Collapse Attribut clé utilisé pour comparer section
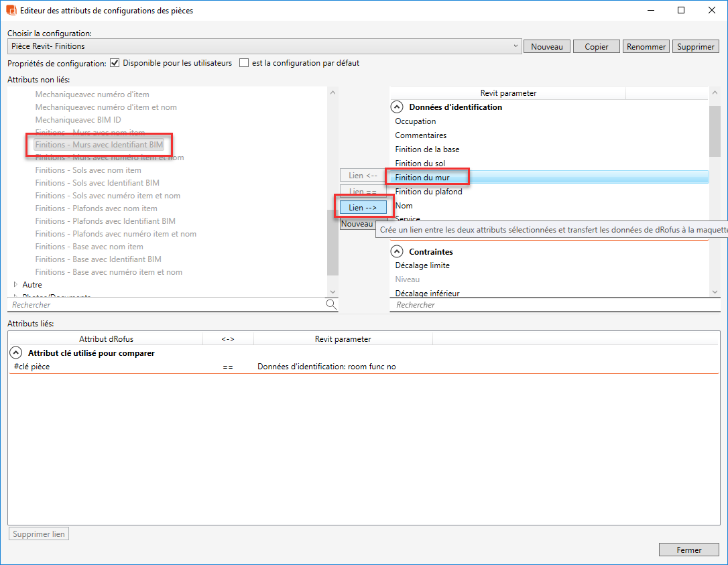This screenshot has height=565, width=728. pos(16,353)
